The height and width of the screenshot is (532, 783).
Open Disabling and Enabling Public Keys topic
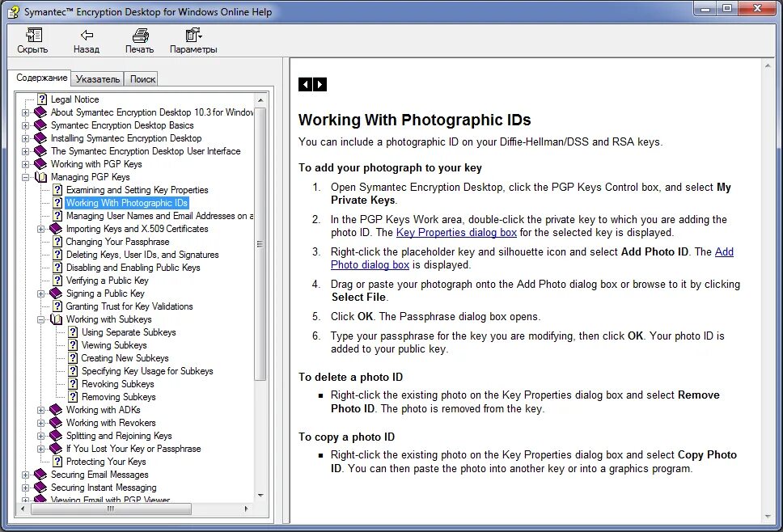[x=133, y=268]
